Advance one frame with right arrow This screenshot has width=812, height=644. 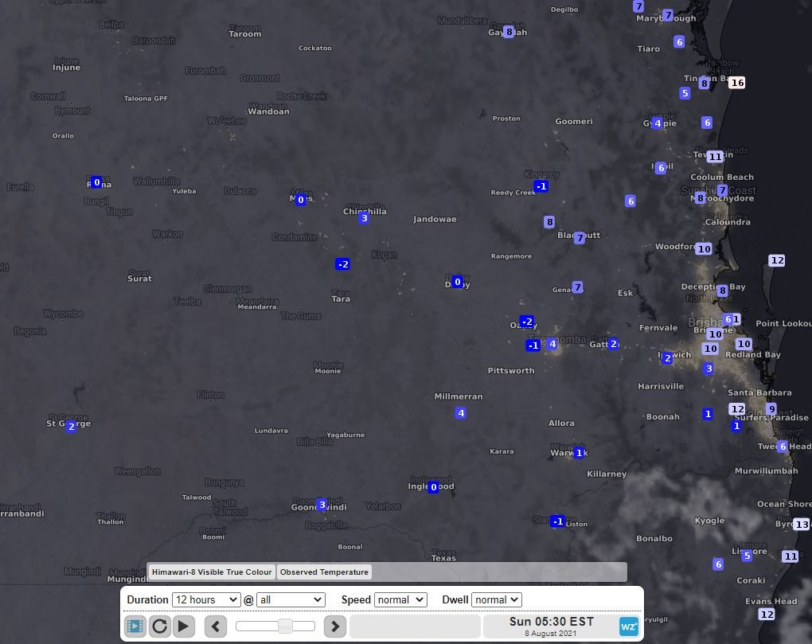click(x=335, y=626)
